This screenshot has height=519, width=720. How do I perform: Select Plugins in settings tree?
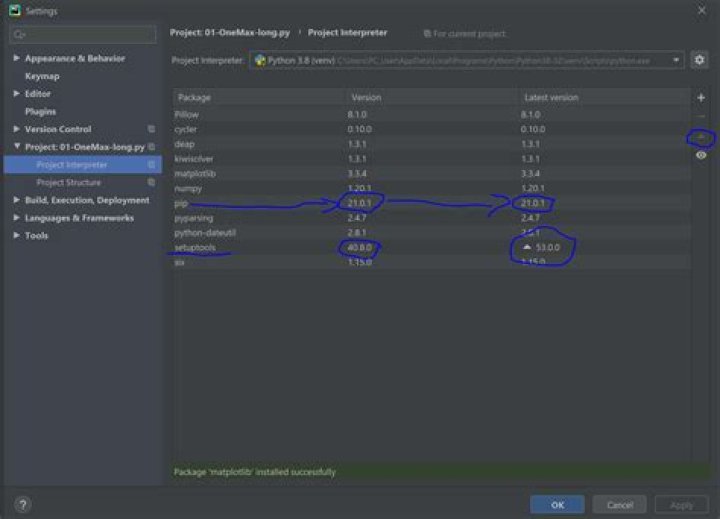point(40,112)
